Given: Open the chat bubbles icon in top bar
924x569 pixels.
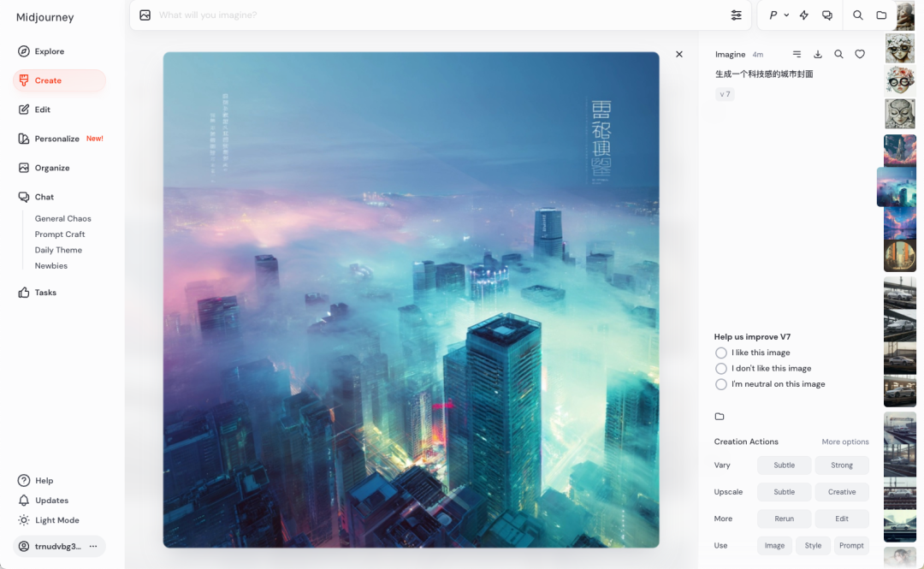Looking at the screenshot, I should tap(827, 15).
